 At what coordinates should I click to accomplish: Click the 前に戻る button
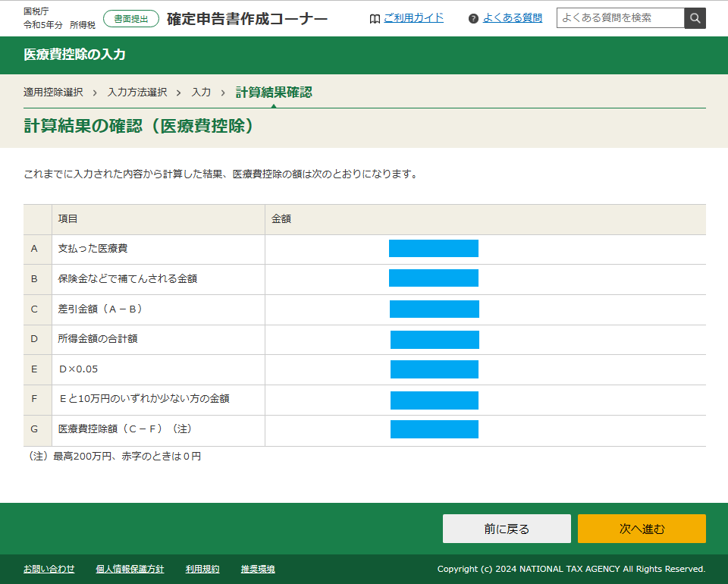pos(507,529)
